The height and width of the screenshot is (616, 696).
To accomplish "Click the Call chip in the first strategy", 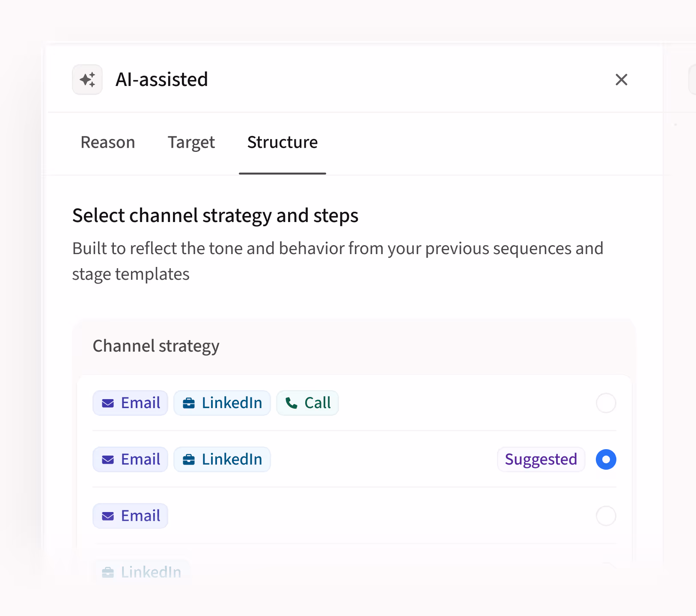I will point(307,403).
